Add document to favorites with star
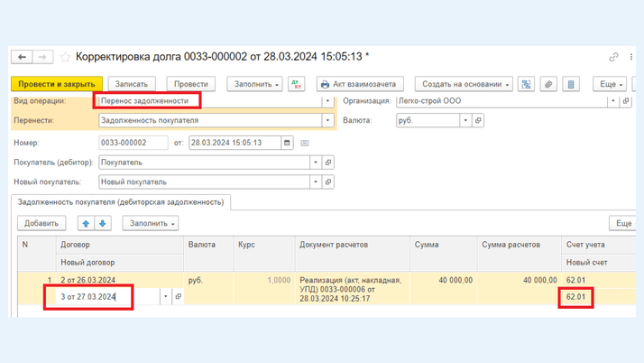 click(x=65, y=57)
